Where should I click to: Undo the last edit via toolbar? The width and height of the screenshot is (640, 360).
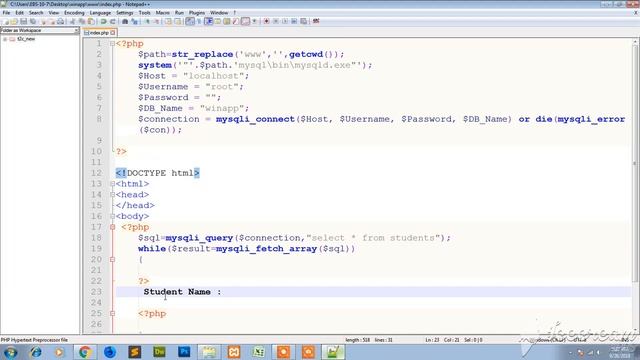pos(103,21)
